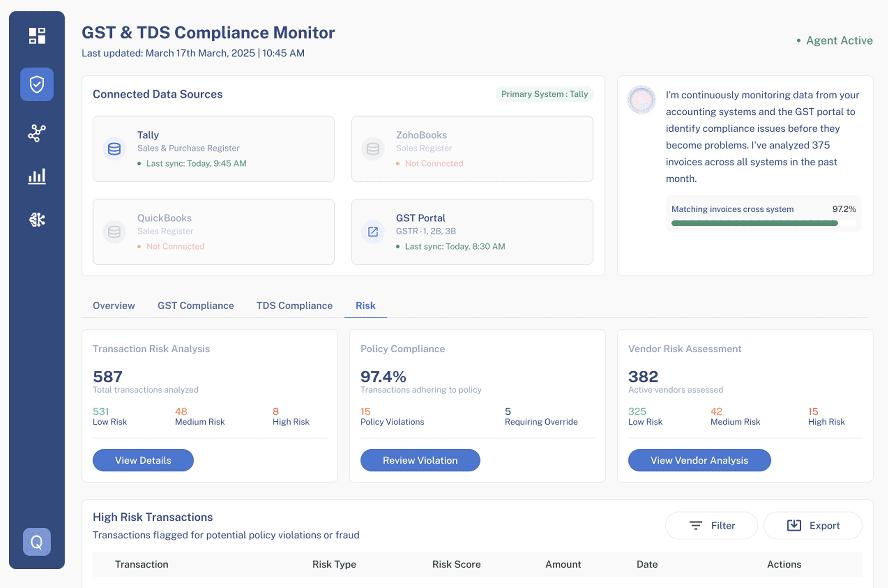Select the QuickBooks data source card
The width and height of the screenshot is (888, 588).
[x=213, y=232]
